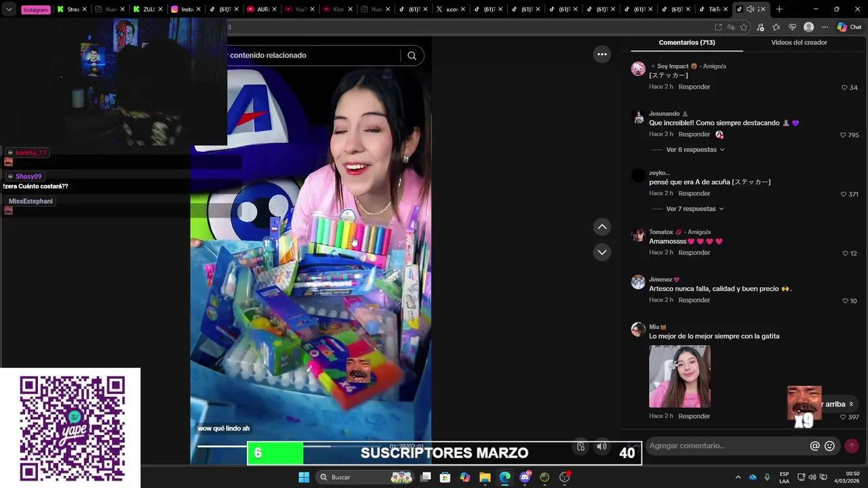Click the related content search field
Screen dimensions: 868x488
click(x=314, y=56)
